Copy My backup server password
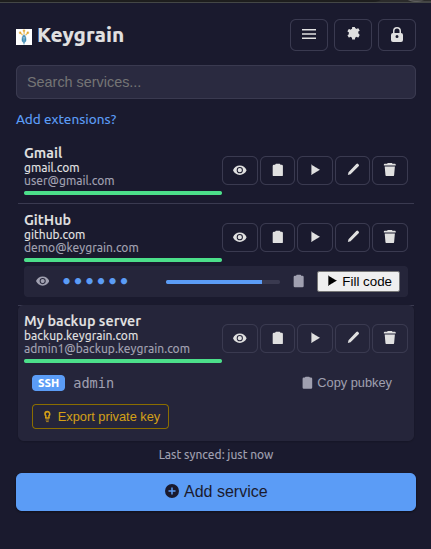The height and width of the screenshot is (549, 431). coord(277,338)
